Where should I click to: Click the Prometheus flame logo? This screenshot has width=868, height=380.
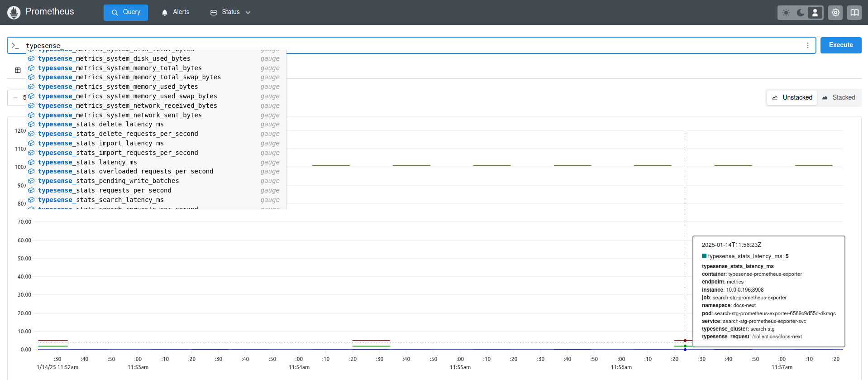point(14,12)
